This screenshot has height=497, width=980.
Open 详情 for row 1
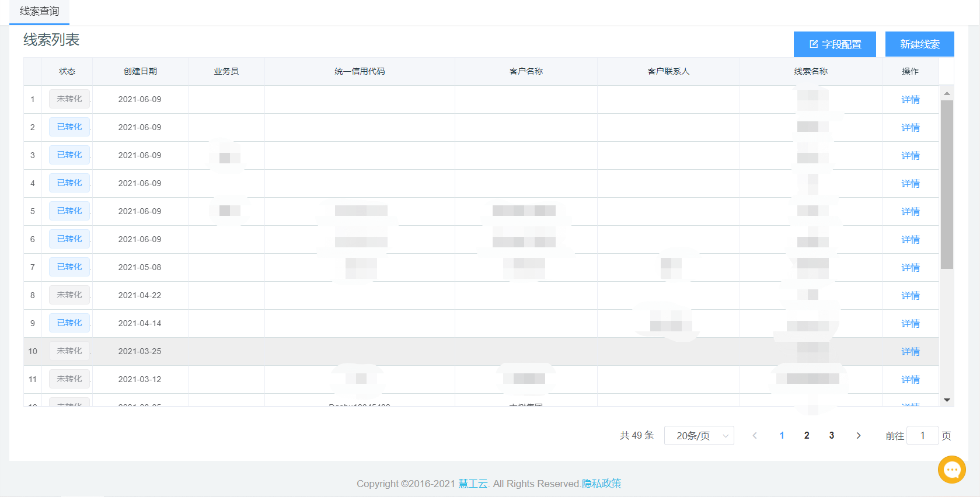(910, 100)
